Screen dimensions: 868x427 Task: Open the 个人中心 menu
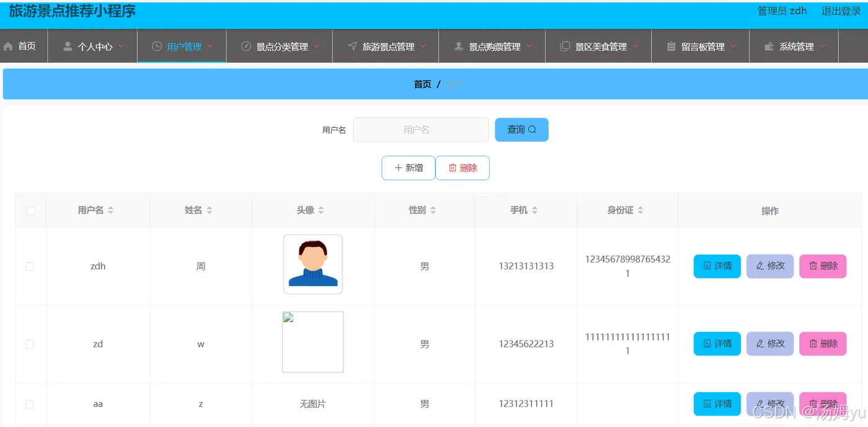[93, 46]
